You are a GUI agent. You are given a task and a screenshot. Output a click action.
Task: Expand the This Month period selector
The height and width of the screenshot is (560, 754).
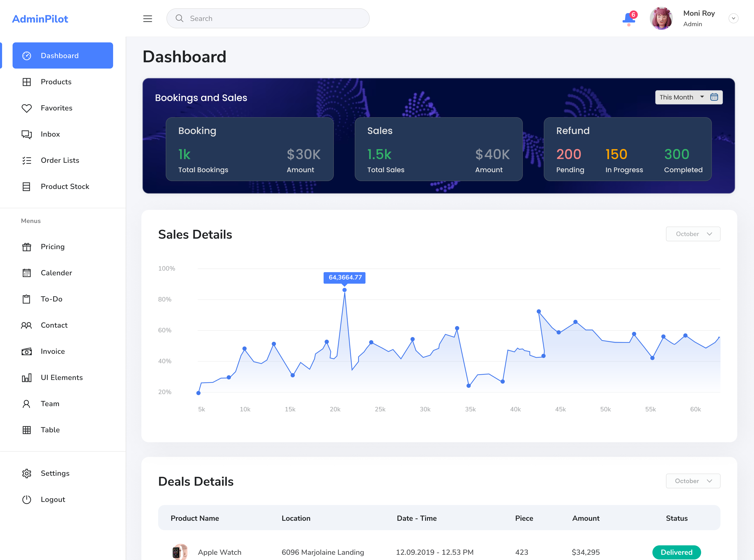click(689, 97)
